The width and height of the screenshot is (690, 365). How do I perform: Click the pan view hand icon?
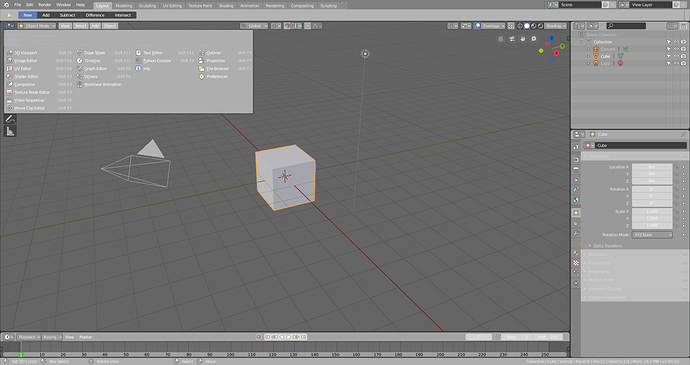[x=522, y=39]
